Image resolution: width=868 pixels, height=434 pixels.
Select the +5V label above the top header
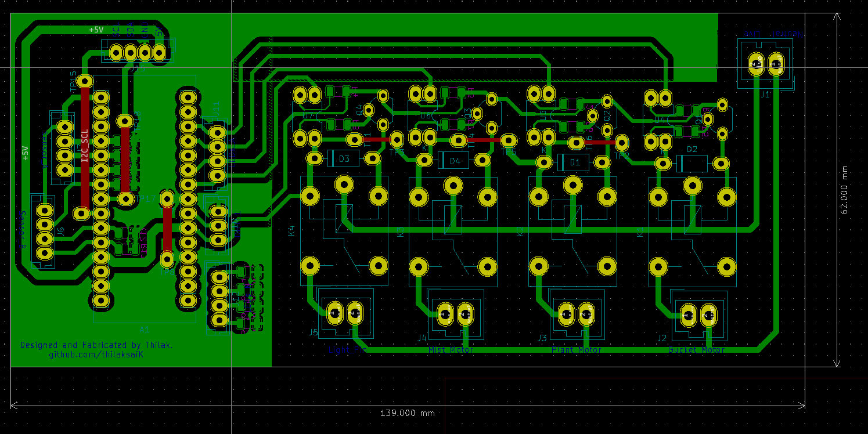coord(96,30)
